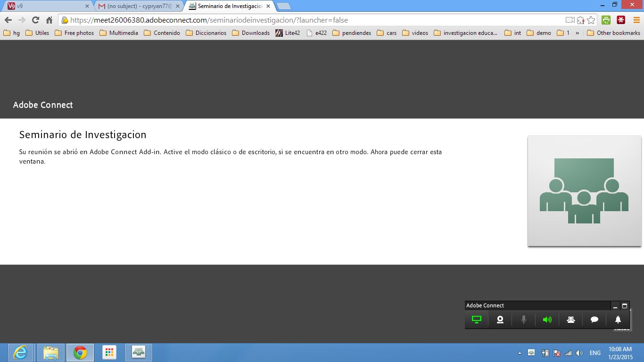Image resolution: width=644 pixels, height=362 pixels.
Task: Click the green screen sharing monitor icon
Action: [x=477, y=320]
